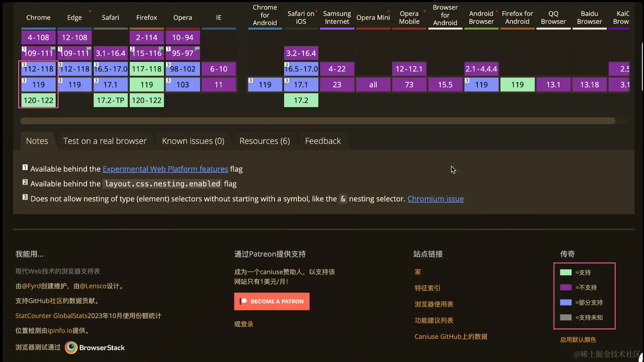Open the Known issues (0) tab

193,141
